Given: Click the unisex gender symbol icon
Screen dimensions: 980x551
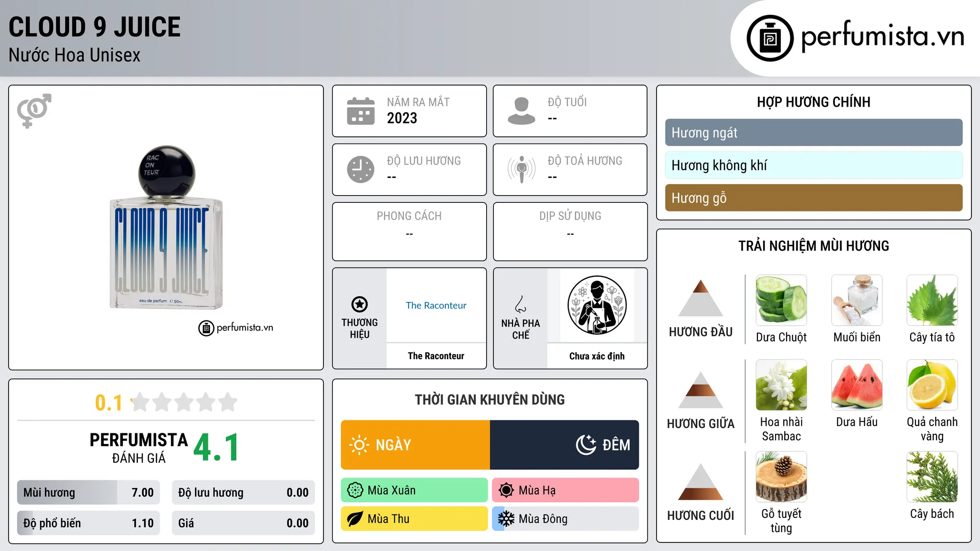Looking at the screenshot, I should pos(34,110).
